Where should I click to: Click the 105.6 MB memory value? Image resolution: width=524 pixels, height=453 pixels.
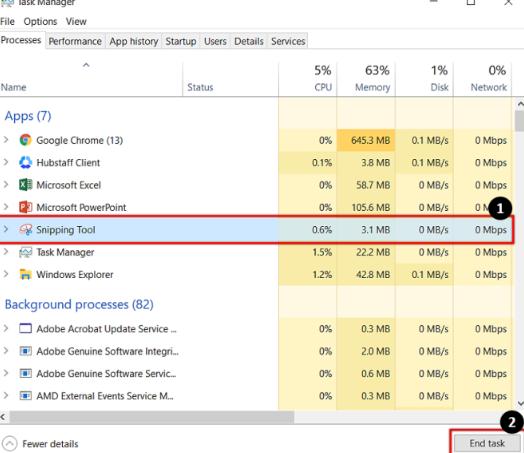point(371,207)
